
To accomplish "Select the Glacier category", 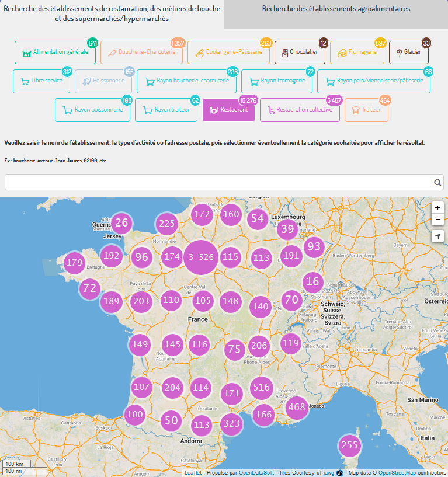I will pos(409,53).
